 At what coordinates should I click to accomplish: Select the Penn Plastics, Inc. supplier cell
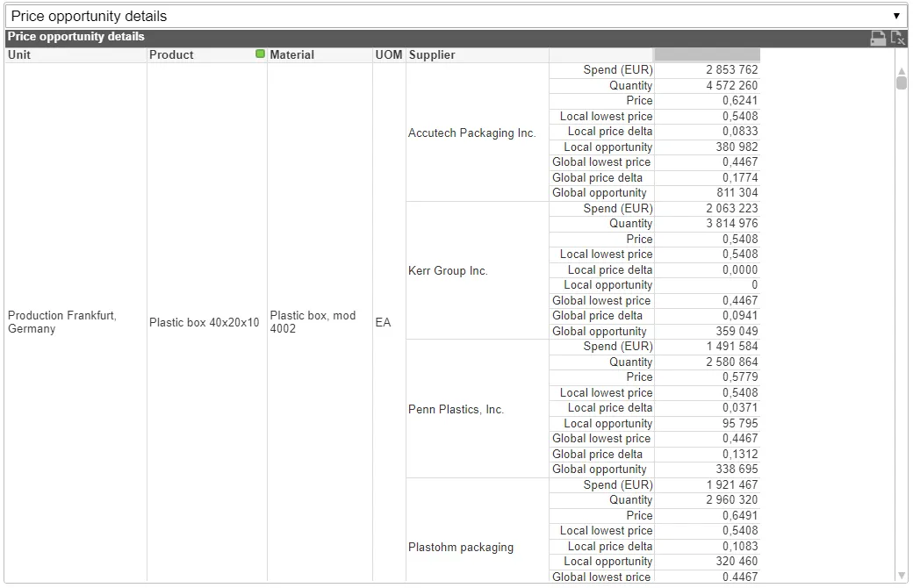(x=456, y=410)
